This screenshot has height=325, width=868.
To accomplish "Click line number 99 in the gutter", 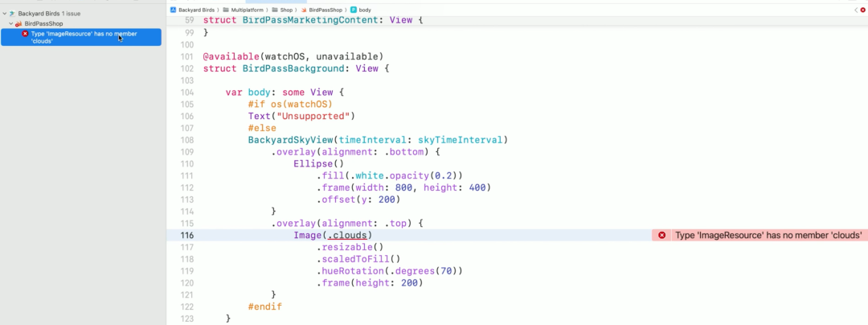I will click(x=189, y=33).
